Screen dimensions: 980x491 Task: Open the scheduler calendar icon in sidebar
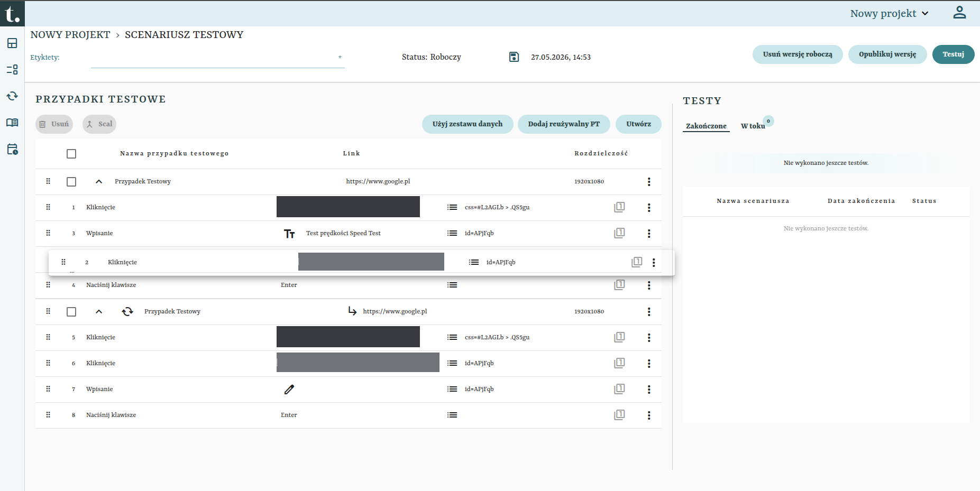coord(12,149)
